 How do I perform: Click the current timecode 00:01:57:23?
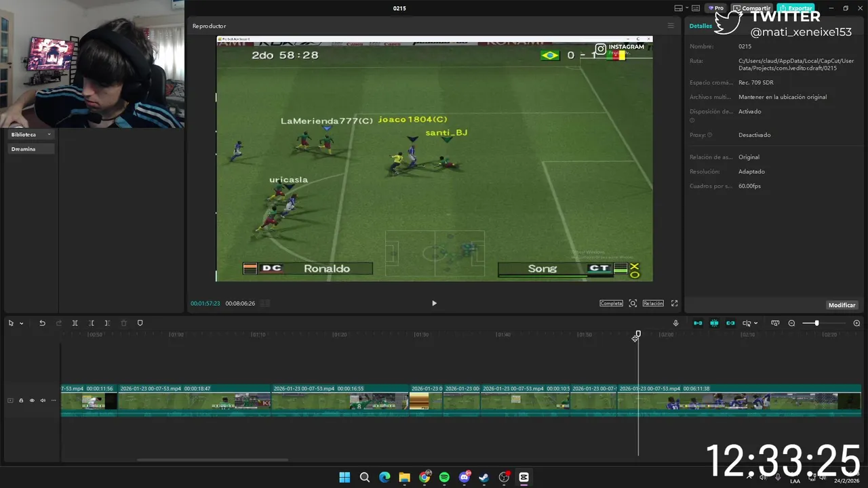pyautogui.click(x=205, y=304)
